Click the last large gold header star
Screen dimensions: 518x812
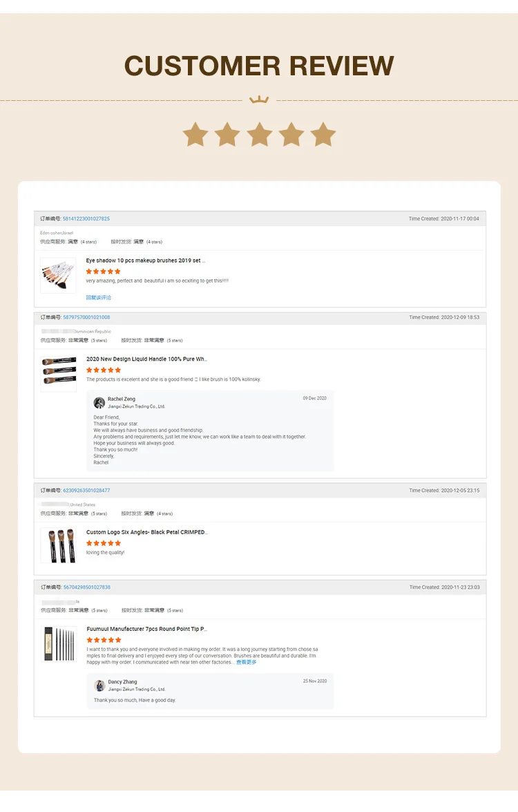tap(323, 135)
